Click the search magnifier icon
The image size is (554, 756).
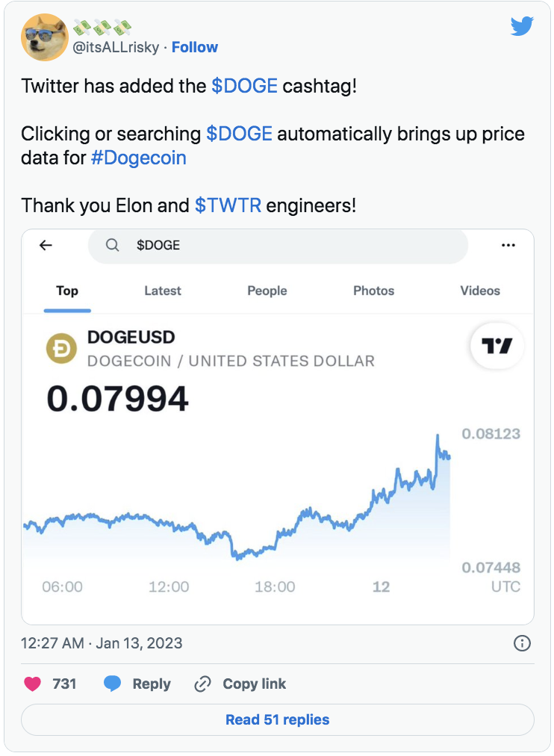[113, 245]
